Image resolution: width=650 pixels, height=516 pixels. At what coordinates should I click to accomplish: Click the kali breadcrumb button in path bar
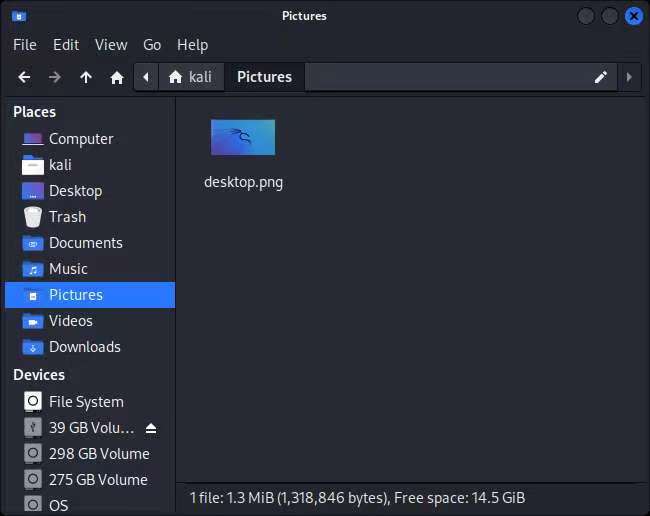(x=191, y=77)
